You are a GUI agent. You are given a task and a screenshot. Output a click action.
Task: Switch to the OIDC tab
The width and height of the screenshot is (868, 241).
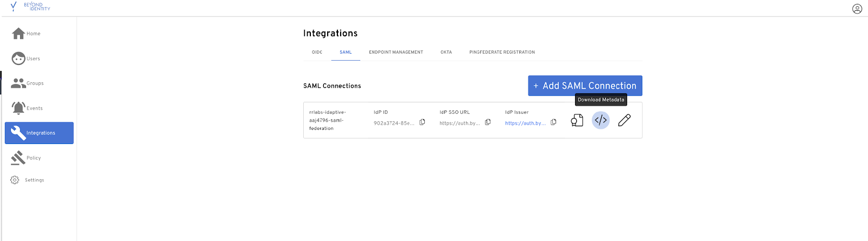point(317,53)
